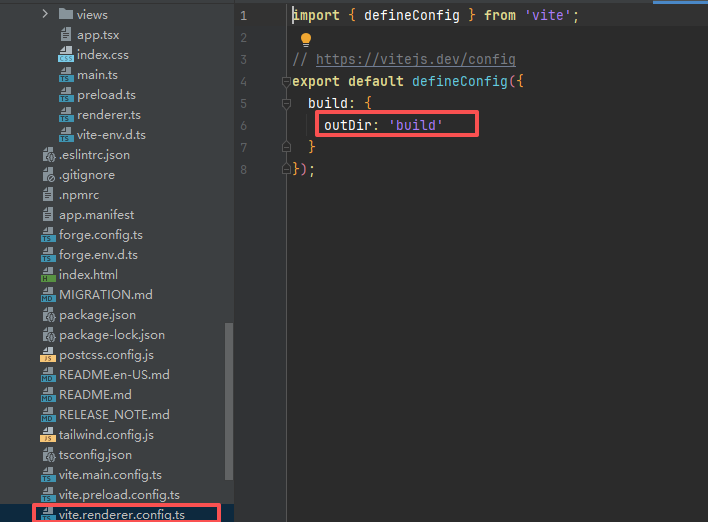Click the forge.env.d.ts file icon
The image size is (708, 522).
(48, 255)
